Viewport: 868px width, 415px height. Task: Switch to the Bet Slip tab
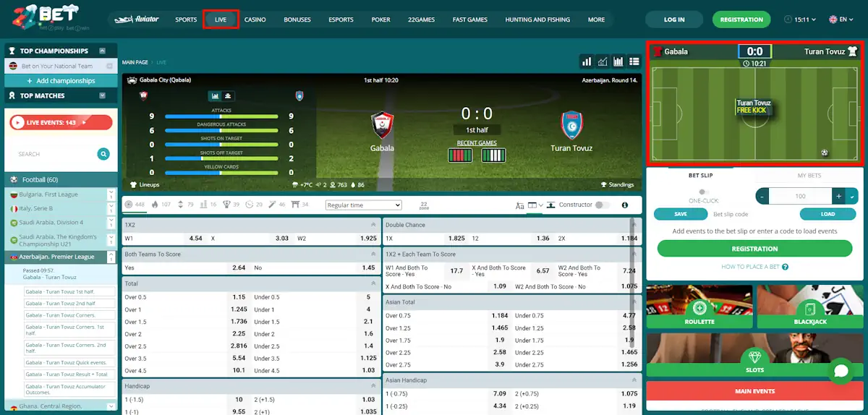point(699,176)
